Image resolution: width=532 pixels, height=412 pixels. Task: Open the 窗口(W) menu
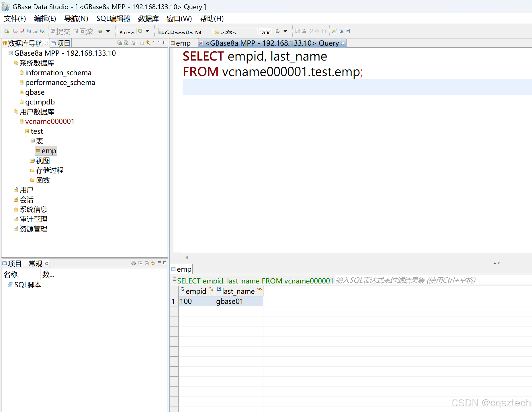click(179, 19)
